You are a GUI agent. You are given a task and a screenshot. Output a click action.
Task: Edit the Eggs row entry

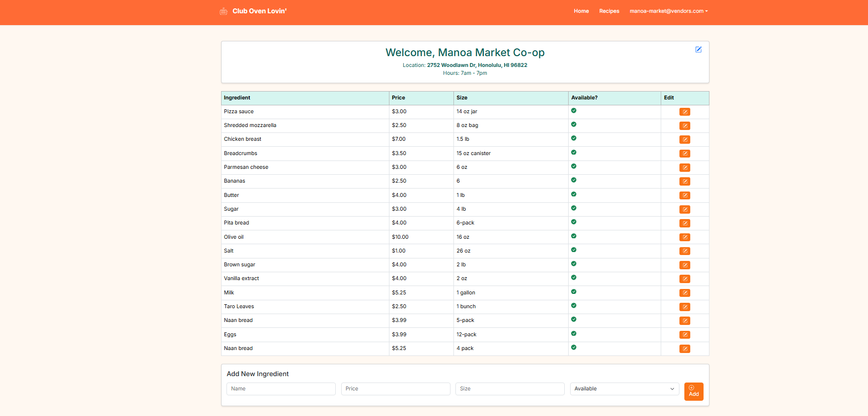tap(684, 335)
